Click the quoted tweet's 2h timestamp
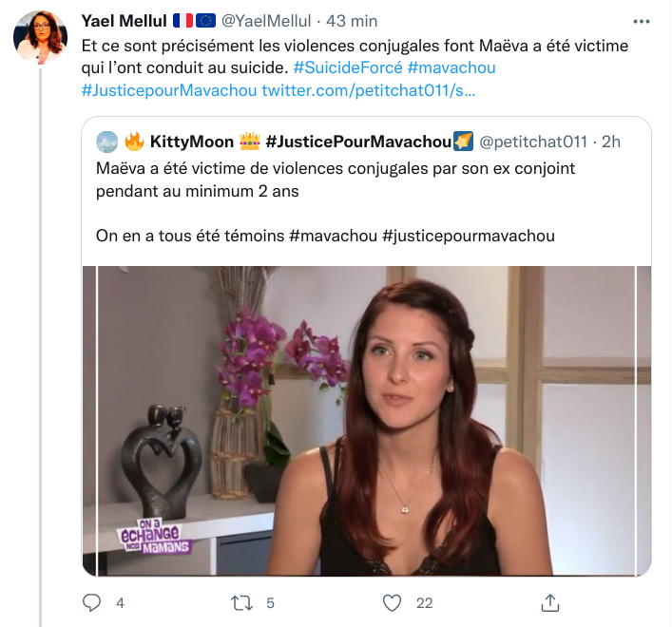The width and height of the screenshot is (672, 627). point(611,142)
